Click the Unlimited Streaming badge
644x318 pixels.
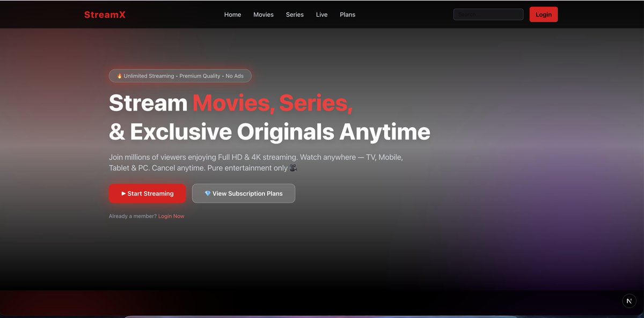(180, 76)
